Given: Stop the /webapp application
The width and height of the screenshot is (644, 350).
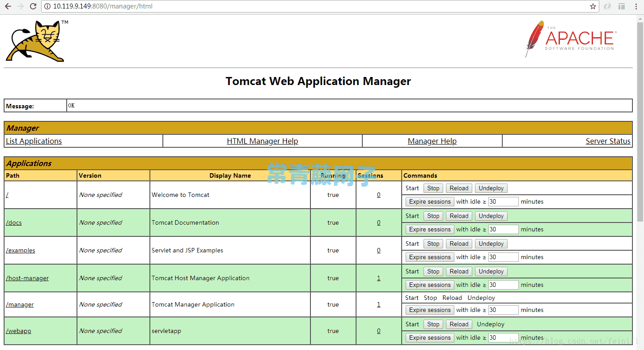Looking at the screenshot, I should pyautogui.click(x=433, y=324).
